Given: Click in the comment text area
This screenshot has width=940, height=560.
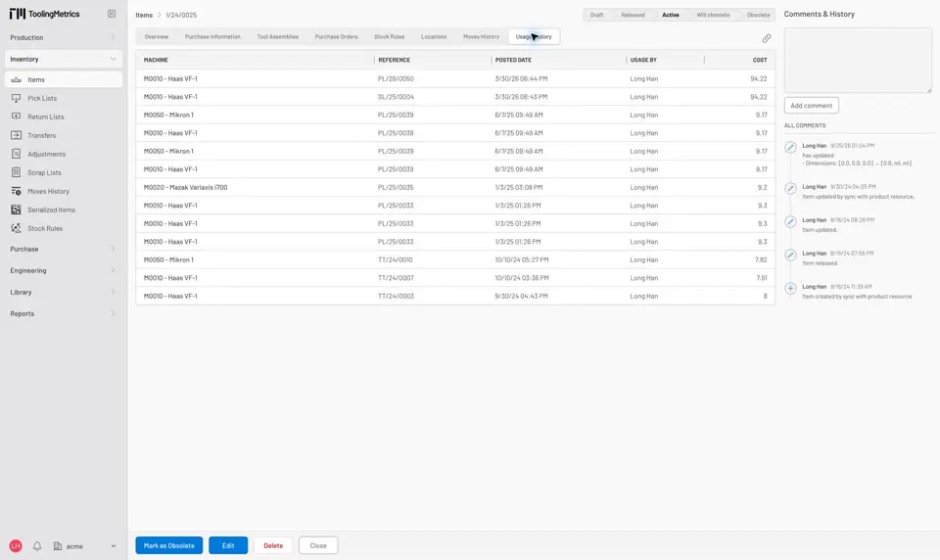Looking at the screenshot, I should click(x=858, y=61).
